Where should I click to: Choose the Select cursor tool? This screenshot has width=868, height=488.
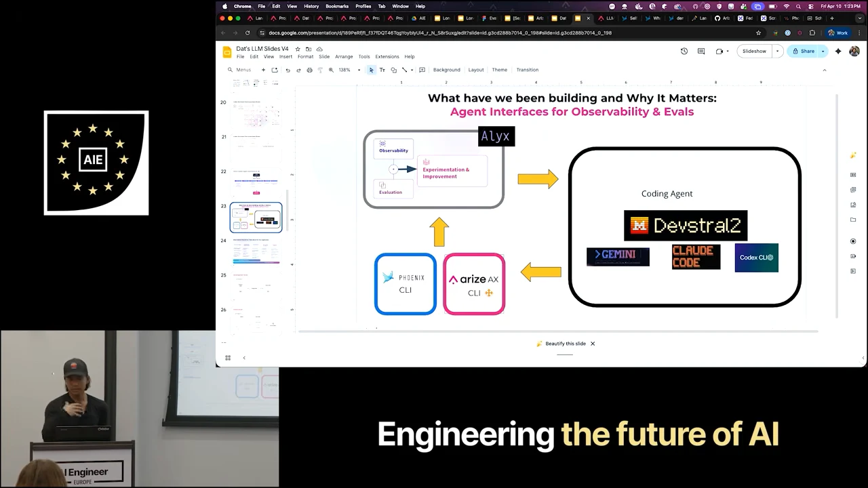[371, 70]
